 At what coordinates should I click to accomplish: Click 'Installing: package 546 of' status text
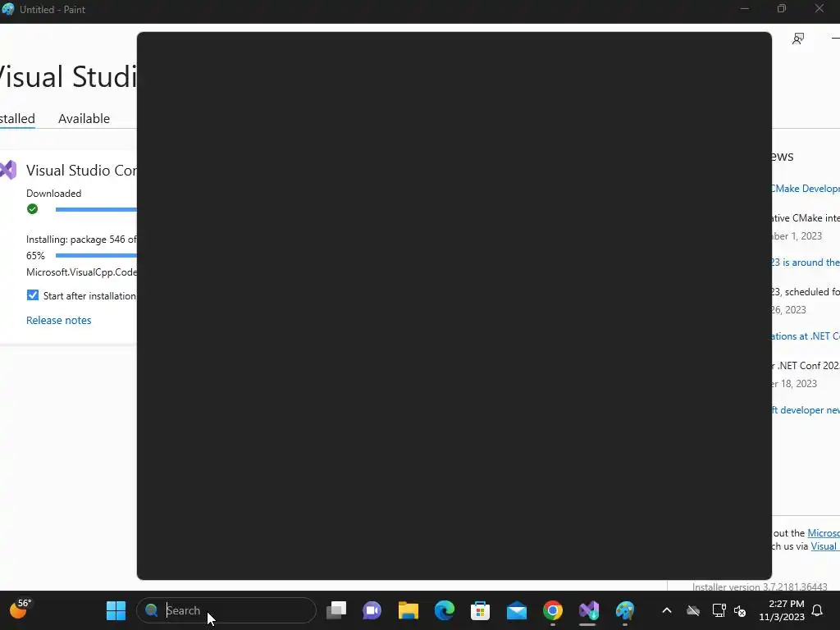click(81, 240)
